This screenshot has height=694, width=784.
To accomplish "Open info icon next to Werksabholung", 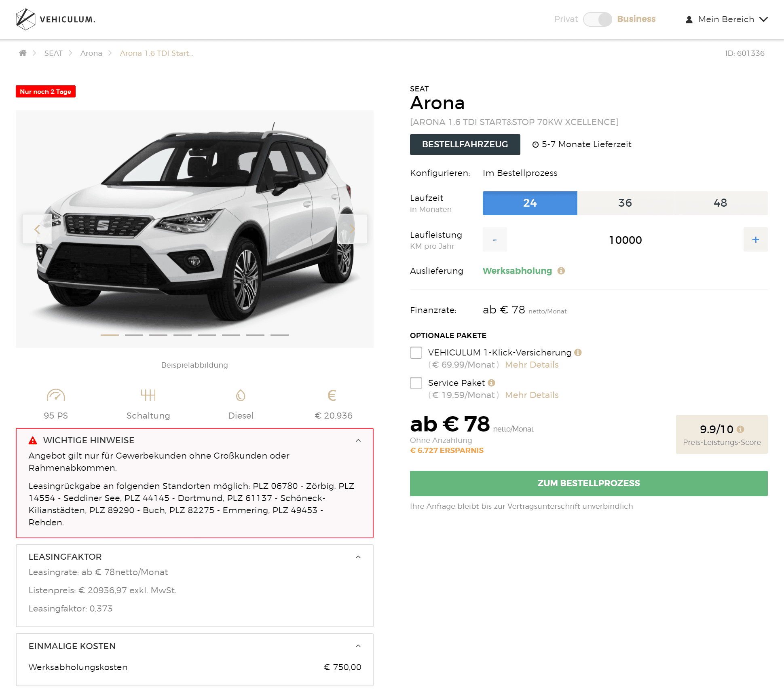I will [561, 271].
